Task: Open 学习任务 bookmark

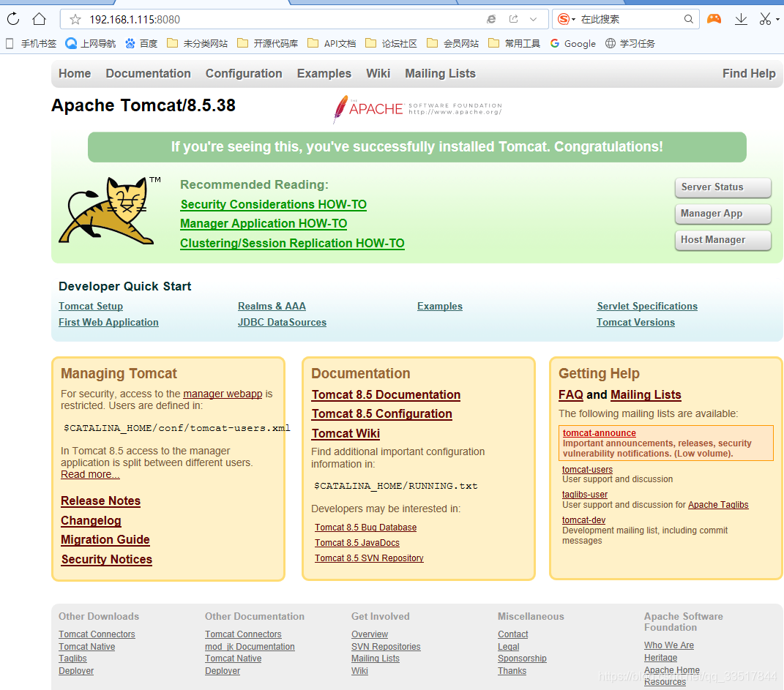Action: click(x=630, y=43)
